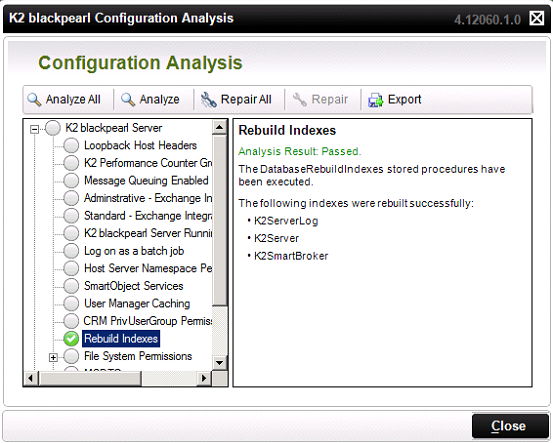Select Standard - Exchange Integration tree item
The height and width of the screenshot is (443, 553).
pos(148,216)
